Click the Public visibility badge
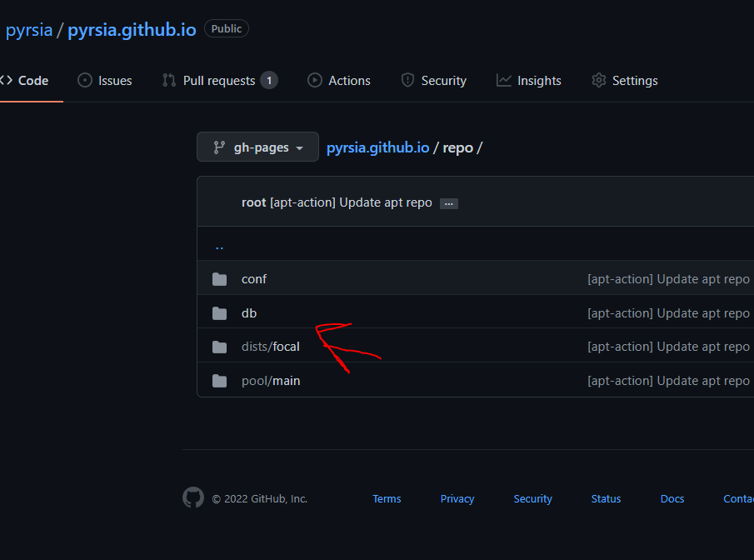 (227, 28)
